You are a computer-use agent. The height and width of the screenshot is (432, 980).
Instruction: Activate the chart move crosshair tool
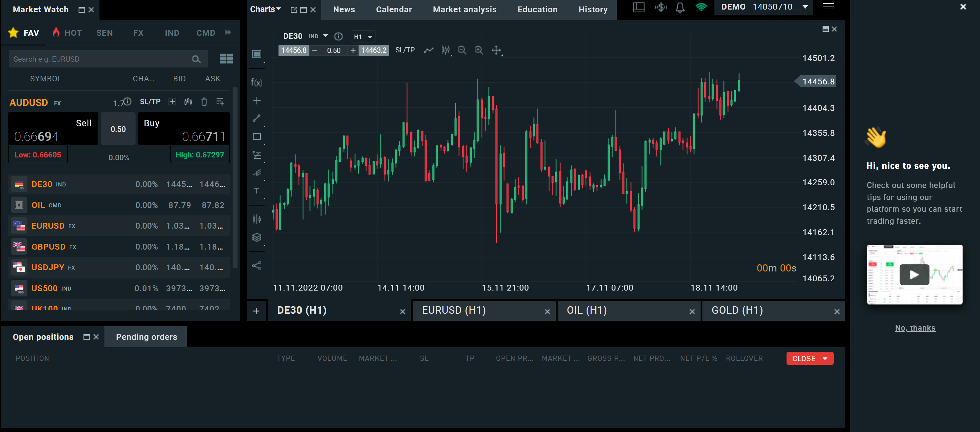coord(496,50)
